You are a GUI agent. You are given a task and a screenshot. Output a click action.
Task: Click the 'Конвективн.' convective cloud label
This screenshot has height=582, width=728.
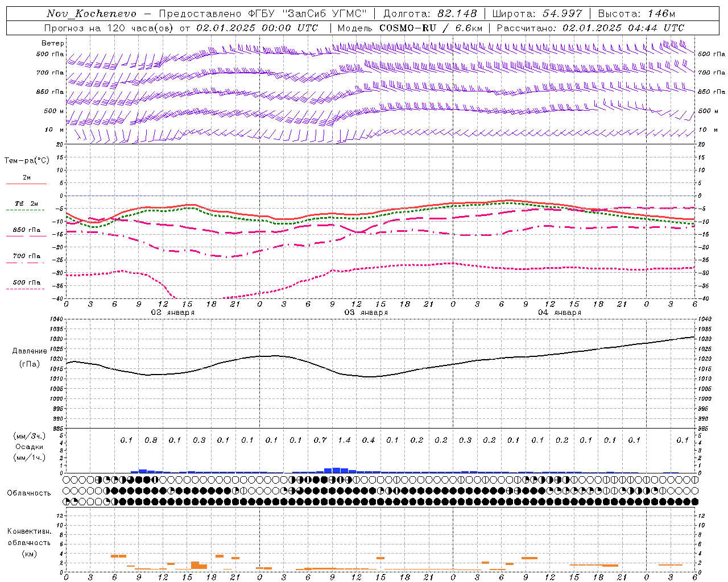(30, 531)
